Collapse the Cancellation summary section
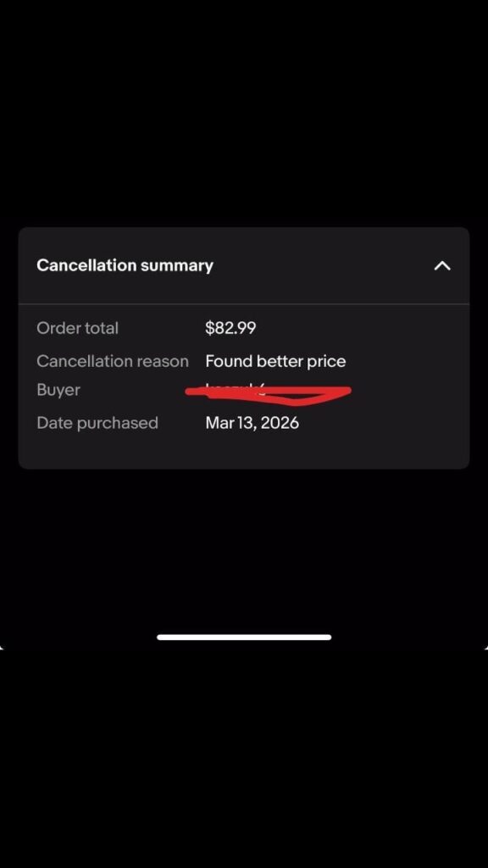The height and width of the screenshot is (868, 488). click(x=441, y=265)
